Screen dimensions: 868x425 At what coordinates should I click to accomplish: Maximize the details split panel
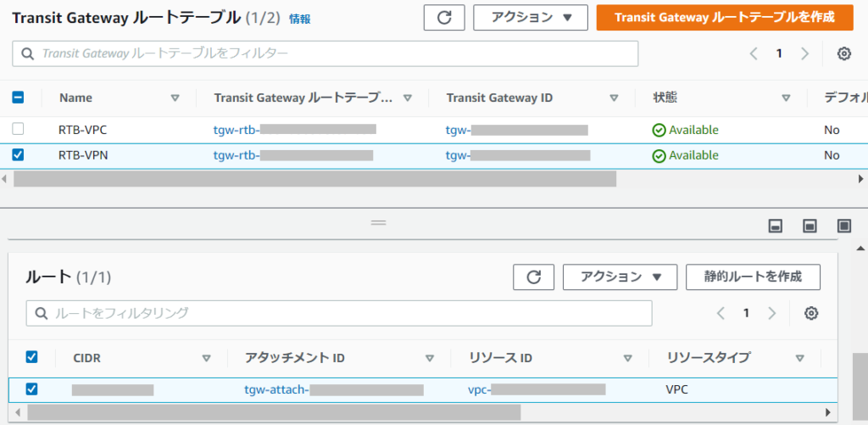tap(844, 226)
